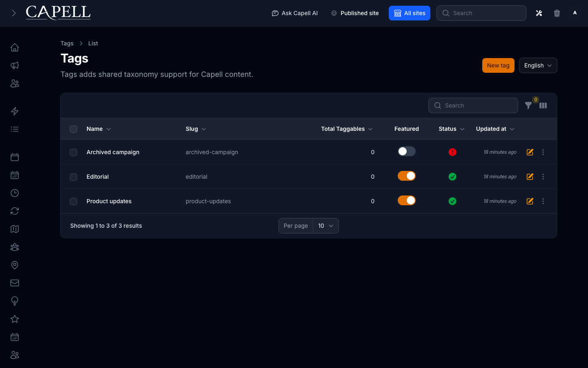Screen dimensions: 588x368
Task: Open the map icon in sidebar
Action: point(15,229)
